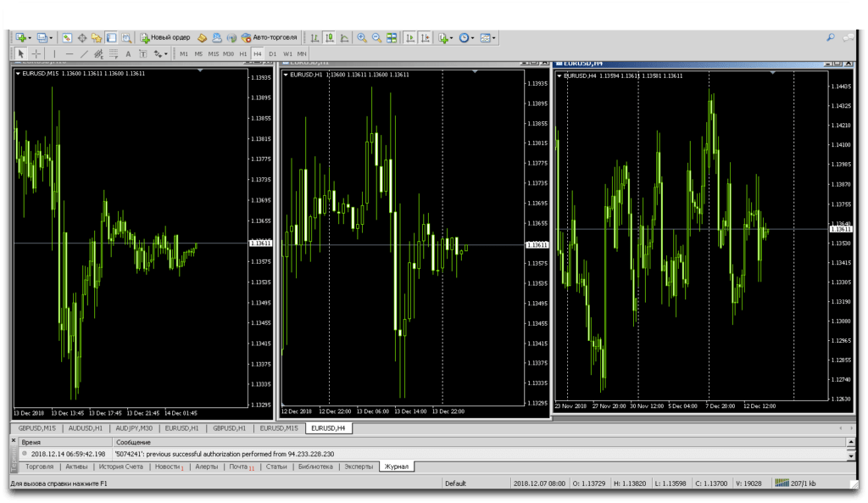
Task: Switch to the Эксперты terminal tab
Action: pyautogui.click(x=358, y=467)
